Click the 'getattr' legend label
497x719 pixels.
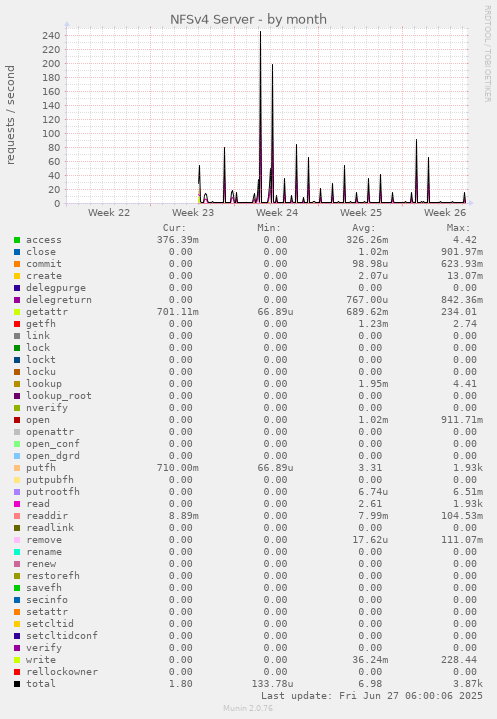[x=47, y=312]
